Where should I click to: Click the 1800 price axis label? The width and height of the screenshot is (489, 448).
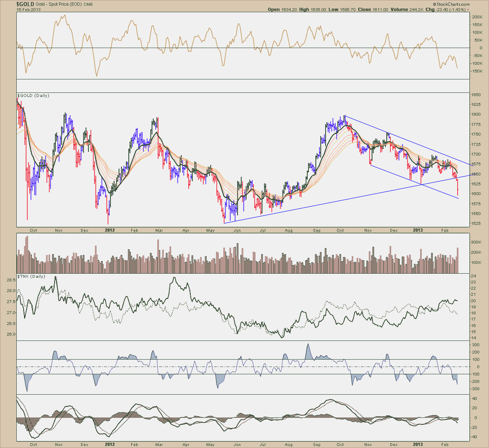coord(476,114)
